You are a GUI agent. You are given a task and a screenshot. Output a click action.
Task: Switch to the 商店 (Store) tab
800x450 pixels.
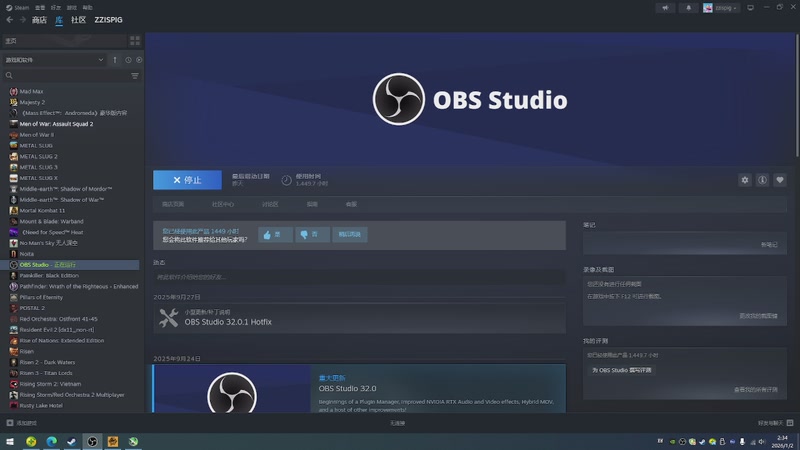(x=39, y=20)
